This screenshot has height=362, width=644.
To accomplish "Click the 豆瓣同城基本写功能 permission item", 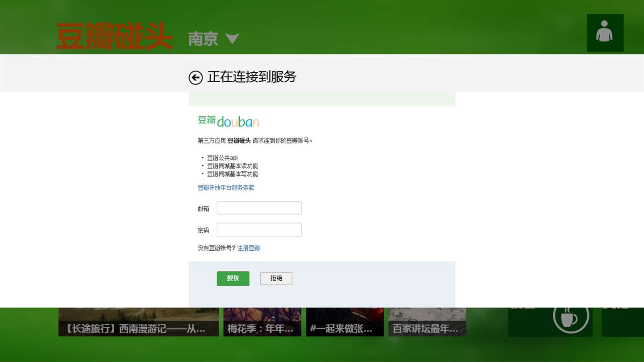I will (x=233, y=174).
